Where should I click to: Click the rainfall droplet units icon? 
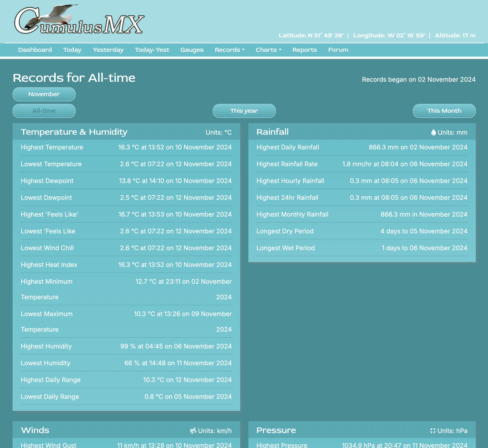[x=433, y=132]
